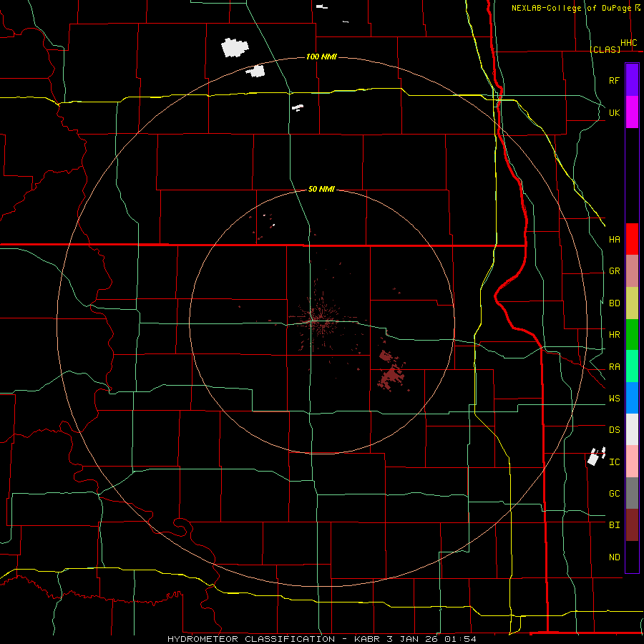Click the HHC product label
Screen dimensions: 644x644
tap(628, 43)
